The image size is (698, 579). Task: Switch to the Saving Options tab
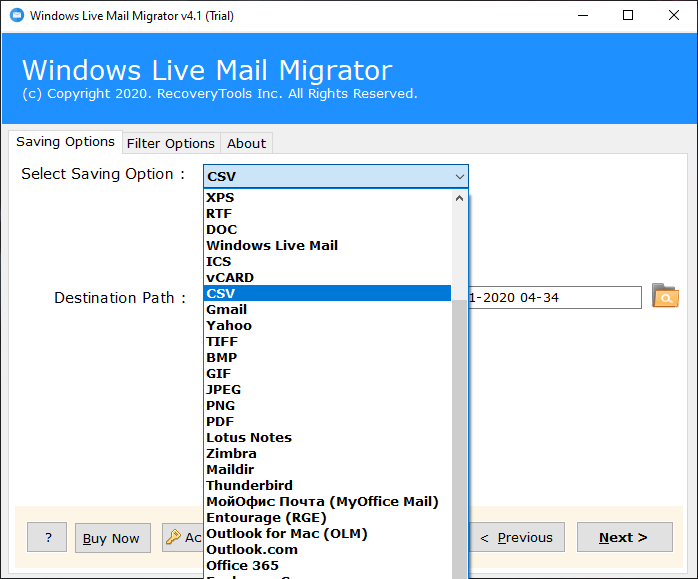tap(65, 142)
